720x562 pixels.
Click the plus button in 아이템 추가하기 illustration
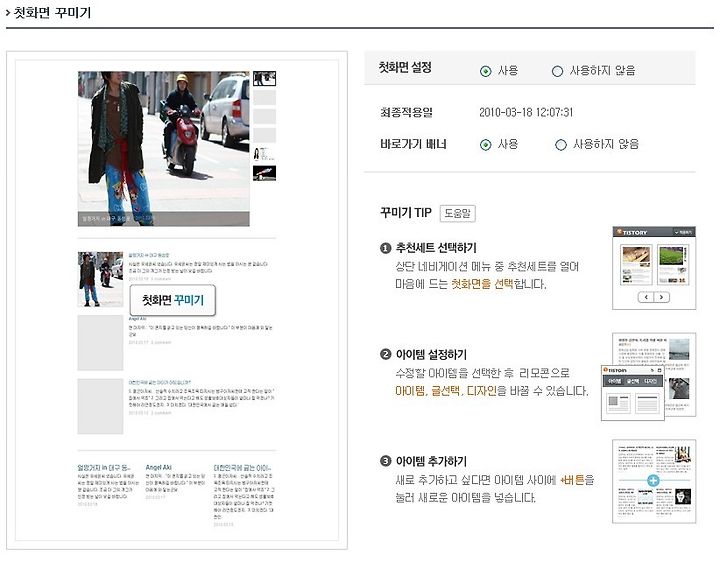[x=653, y=481]
